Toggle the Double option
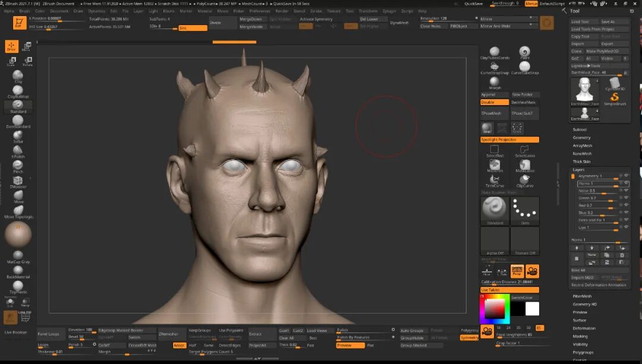 click(495, 102)
